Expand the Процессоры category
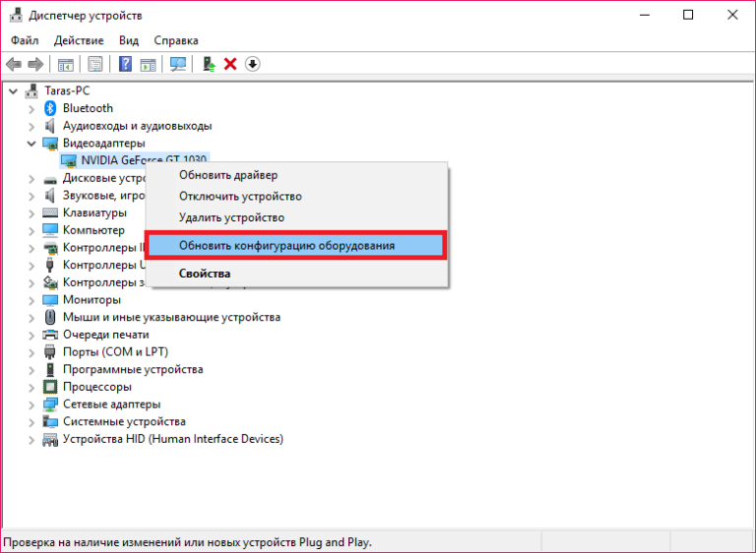 tap(31, 387)
